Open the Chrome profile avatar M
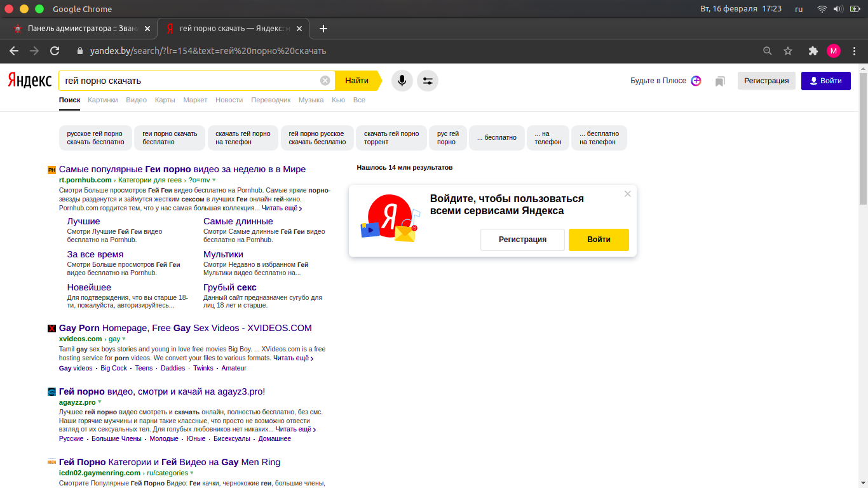This screenshot has width=868, height=488. (833, 51)
